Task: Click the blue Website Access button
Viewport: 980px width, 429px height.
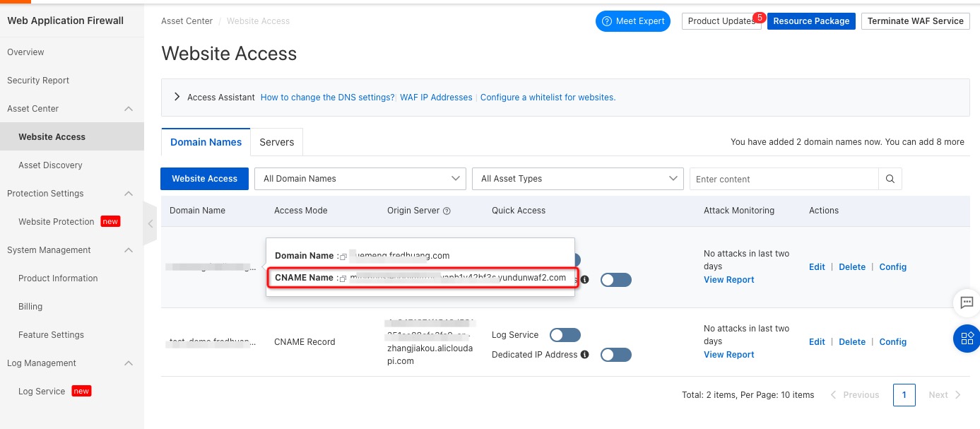Action: (205, 179)
